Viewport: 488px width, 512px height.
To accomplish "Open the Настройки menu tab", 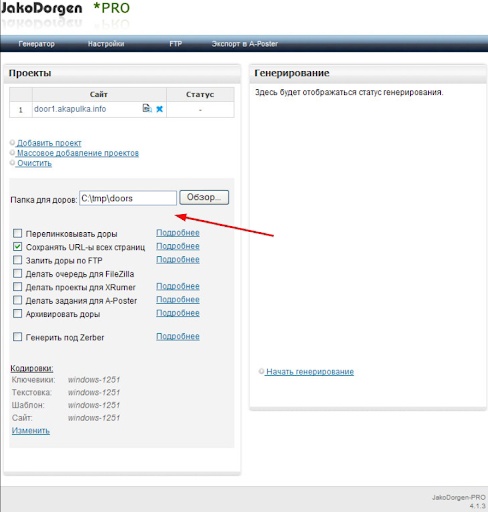I will click(106, 44).
